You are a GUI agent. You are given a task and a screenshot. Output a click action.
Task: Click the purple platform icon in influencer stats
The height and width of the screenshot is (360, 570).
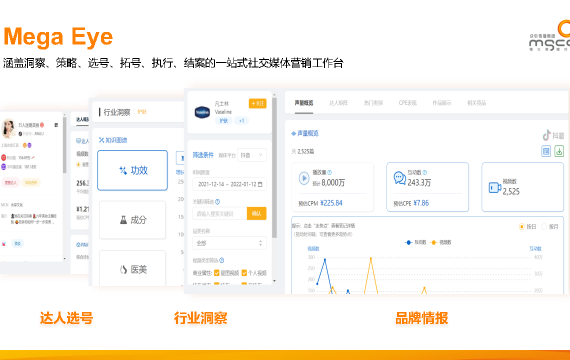click(3, 167)
